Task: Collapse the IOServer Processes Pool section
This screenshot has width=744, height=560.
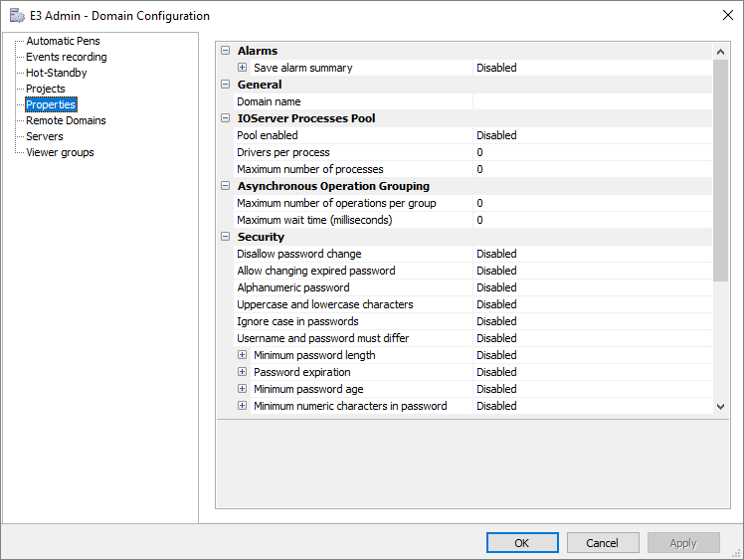Action: click(x=226, y=118)
